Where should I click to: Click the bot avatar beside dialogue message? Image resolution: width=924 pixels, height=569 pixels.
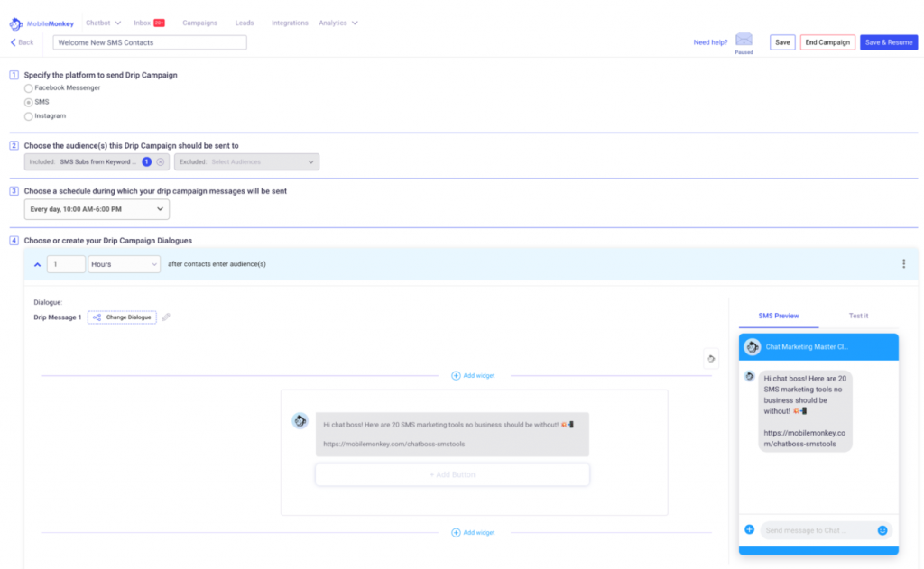(x=300, y=420)
